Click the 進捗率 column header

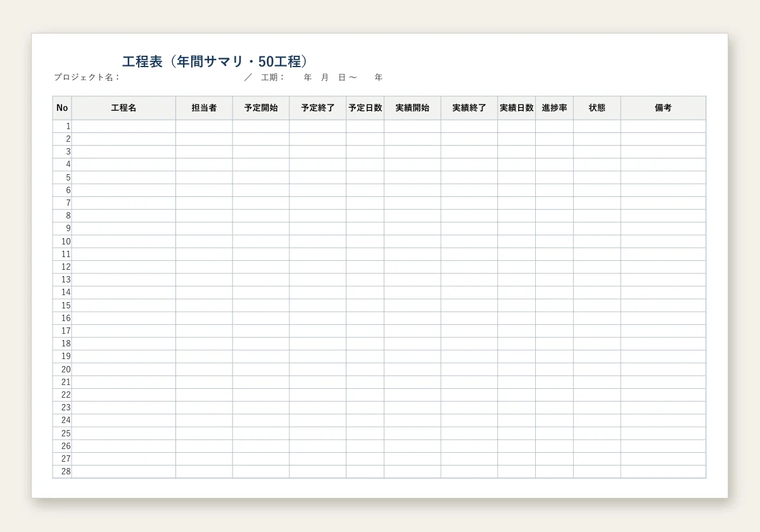tap(555, 108)
